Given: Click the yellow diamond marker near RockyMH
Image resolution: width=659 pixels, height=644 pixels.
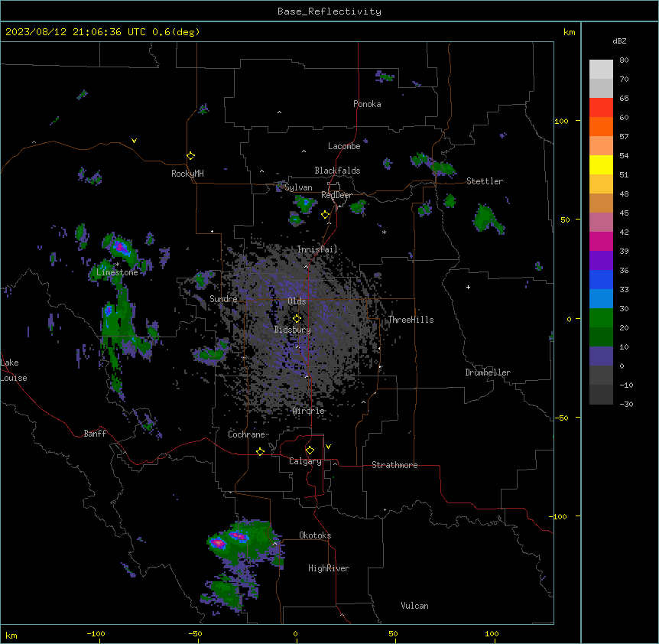Looking at the screenshot, I should (x=190, y=156).
